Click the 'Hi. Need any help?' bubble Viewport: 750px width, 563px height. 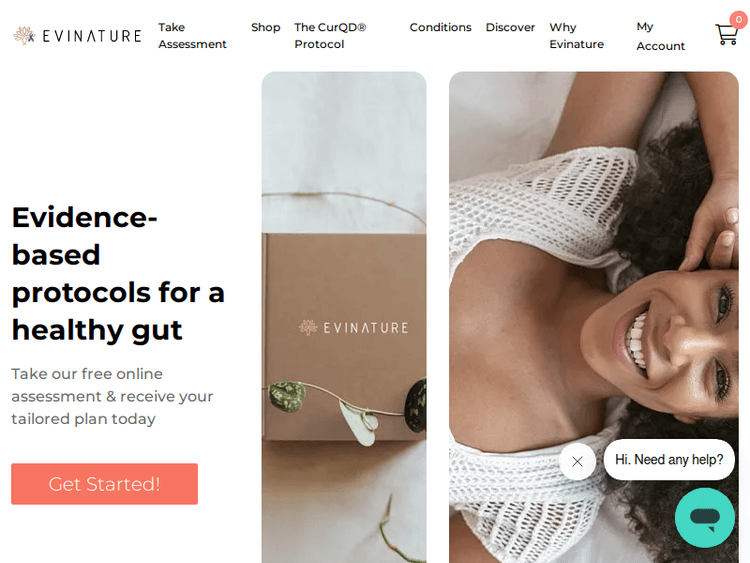pos(669,460)
